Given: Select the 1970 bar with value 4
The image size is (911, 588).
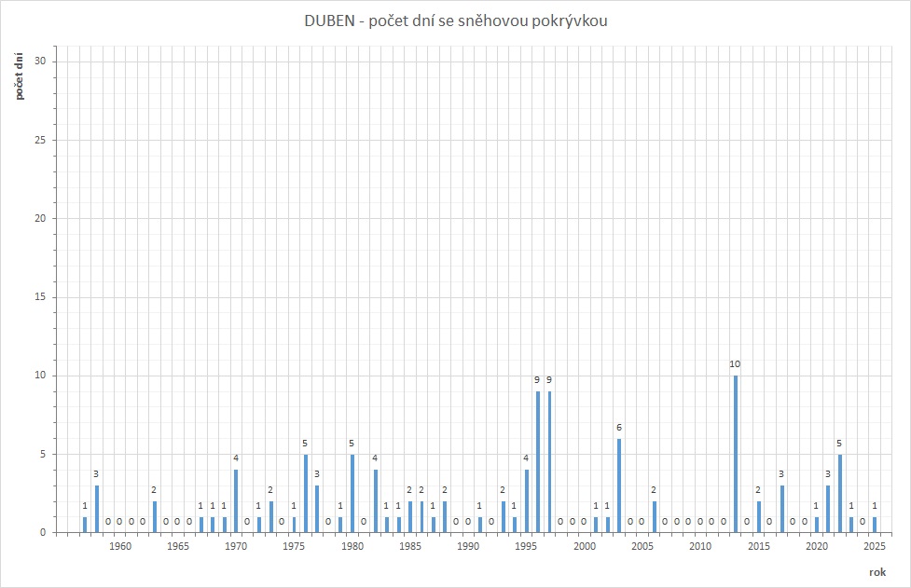Looking at the screenshot, I should click(236, 501).
